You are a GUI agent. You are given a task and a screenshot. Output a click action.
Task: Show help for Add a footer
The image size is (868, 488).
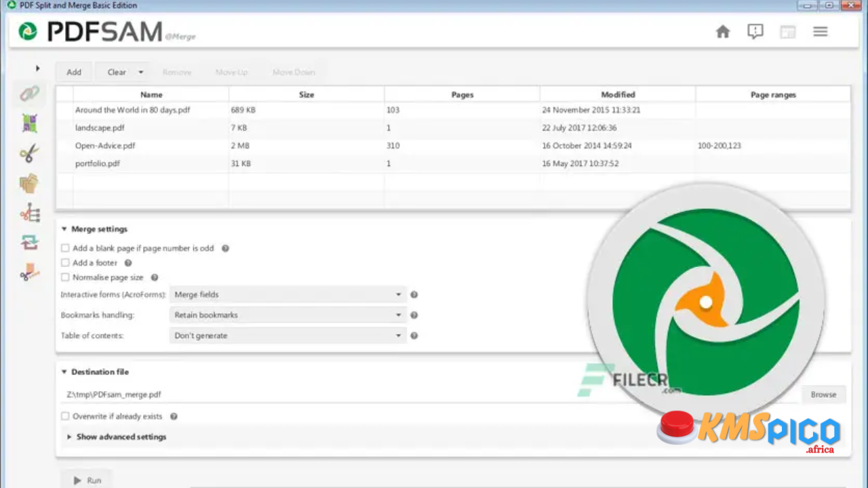[x=127, y=263]
